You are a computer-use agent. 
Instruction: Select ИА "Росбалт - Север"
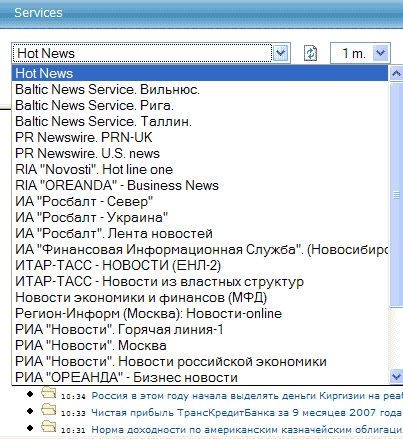pyautogui.click(x=200, y=201)
